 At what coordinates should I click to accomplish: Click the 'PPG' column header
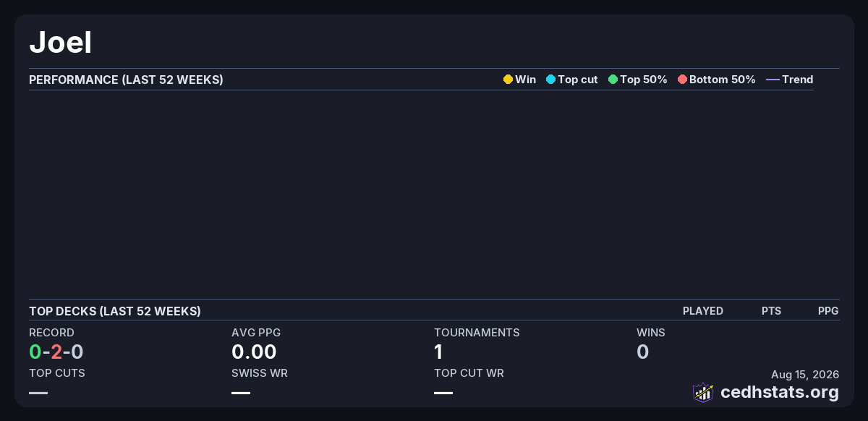point(828,311)
